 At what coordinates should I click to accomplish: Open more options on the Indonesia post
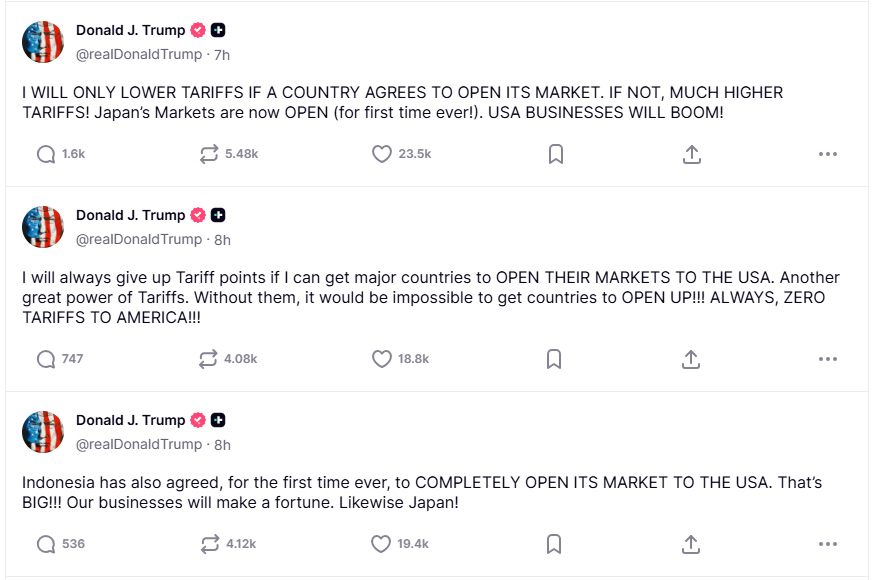[827, 544]
